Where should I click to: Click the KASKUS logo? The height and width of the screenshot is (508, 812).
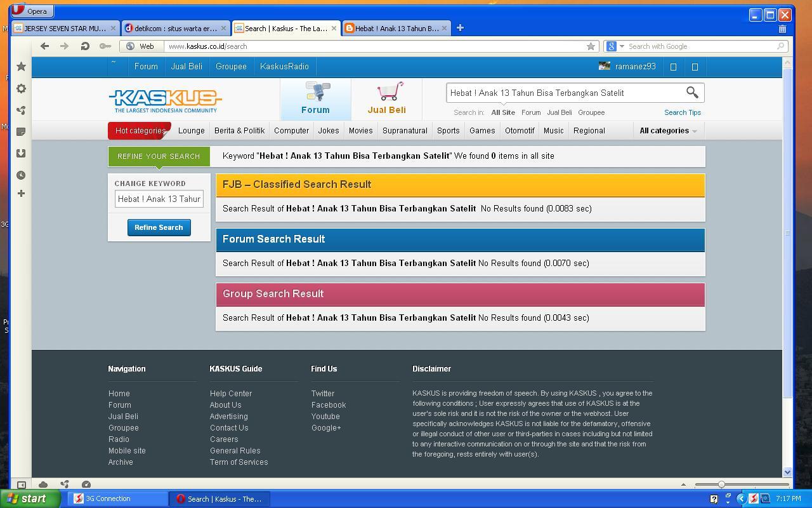[x=165, y=101]
